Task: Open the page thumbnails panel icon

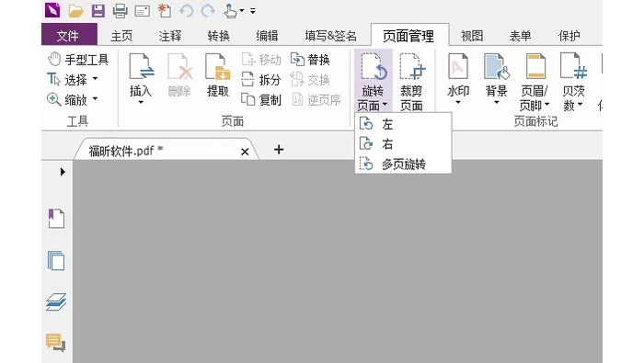Action: 56,260
